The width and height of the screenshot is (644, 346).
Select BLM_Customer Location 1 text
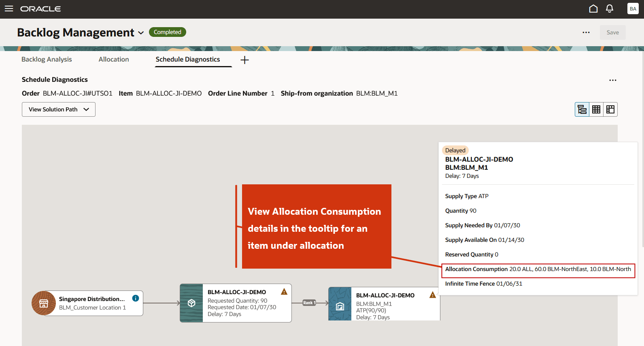click(x=92, y=308)
